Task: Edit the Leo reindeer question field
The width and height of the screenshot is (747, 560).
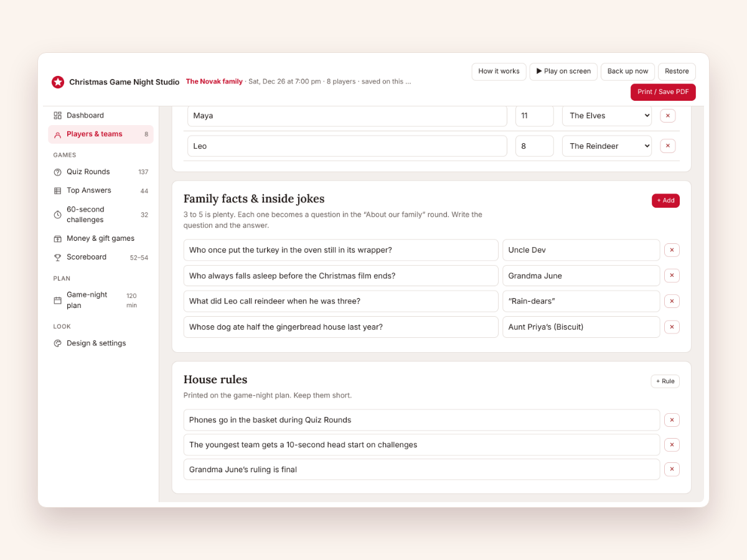Action: click(x=341, y=301)
